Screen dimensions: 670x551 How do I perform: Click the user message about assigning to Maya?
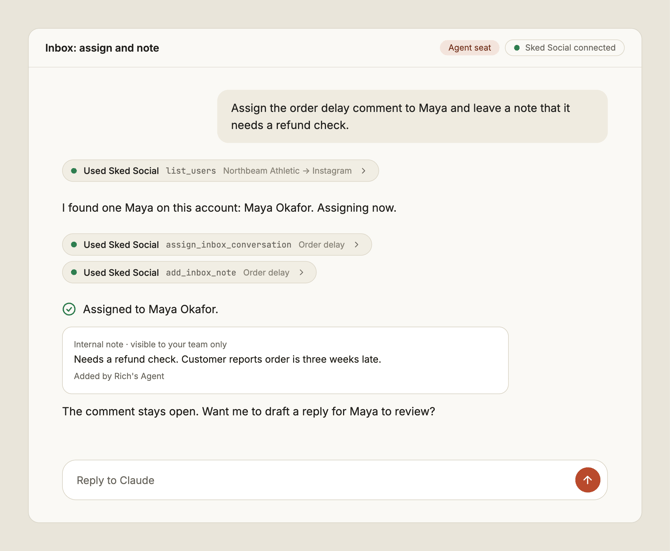(x=412, y=117)
